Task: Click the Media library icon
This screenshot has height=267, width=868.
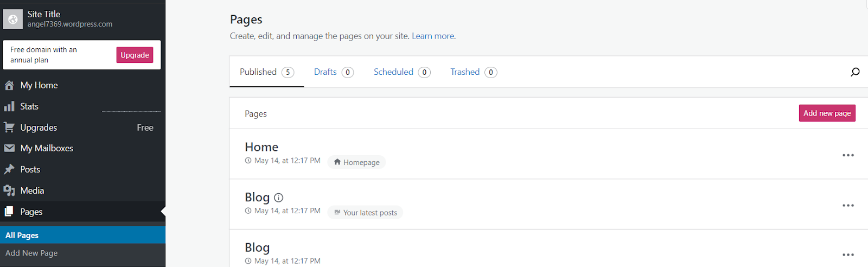Action: pos(9,190)
